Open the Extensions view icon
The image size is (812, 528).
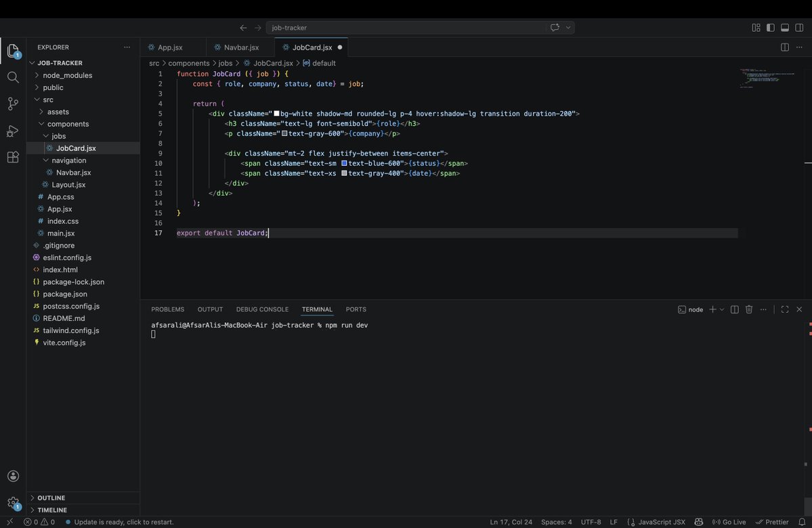[x=13, y=157]
